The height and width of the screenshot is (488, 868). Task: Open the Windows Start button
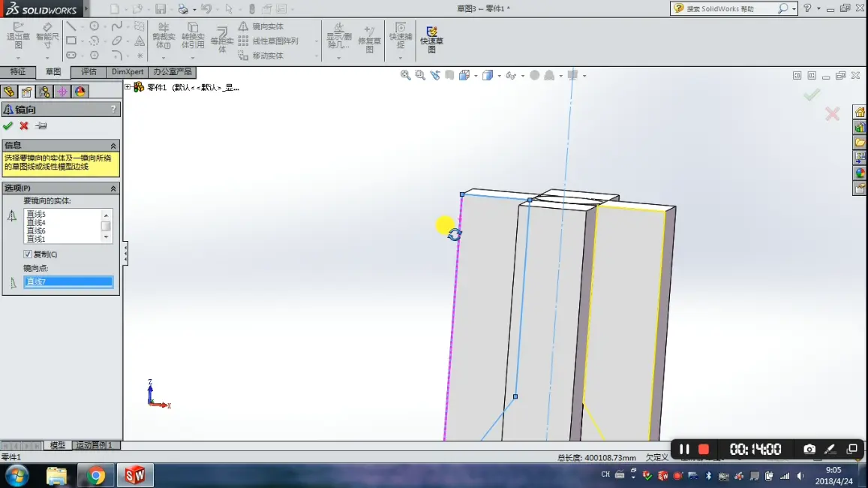[x=17, y=476]
